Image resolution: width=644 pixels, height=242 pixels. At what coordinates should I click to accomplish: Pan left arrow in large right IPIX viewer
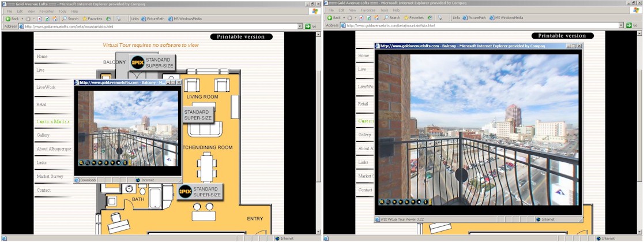point(394,202)
